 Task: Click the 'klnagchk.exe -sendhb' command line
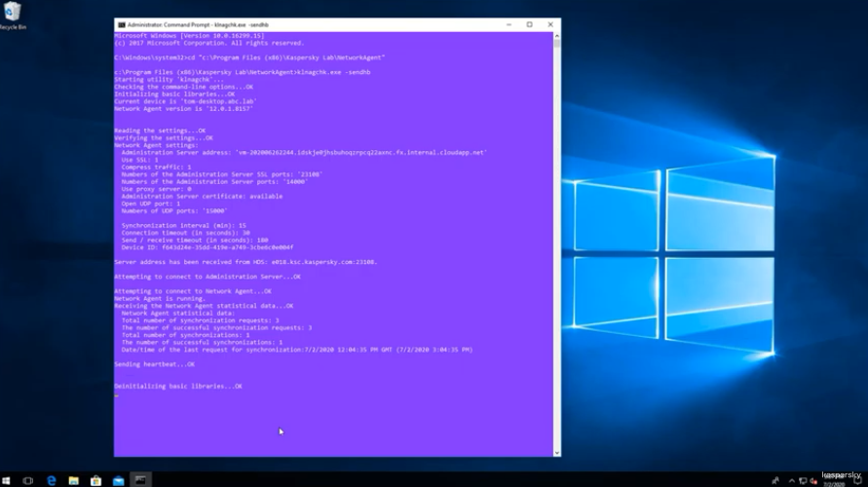(x=243, y=72)
